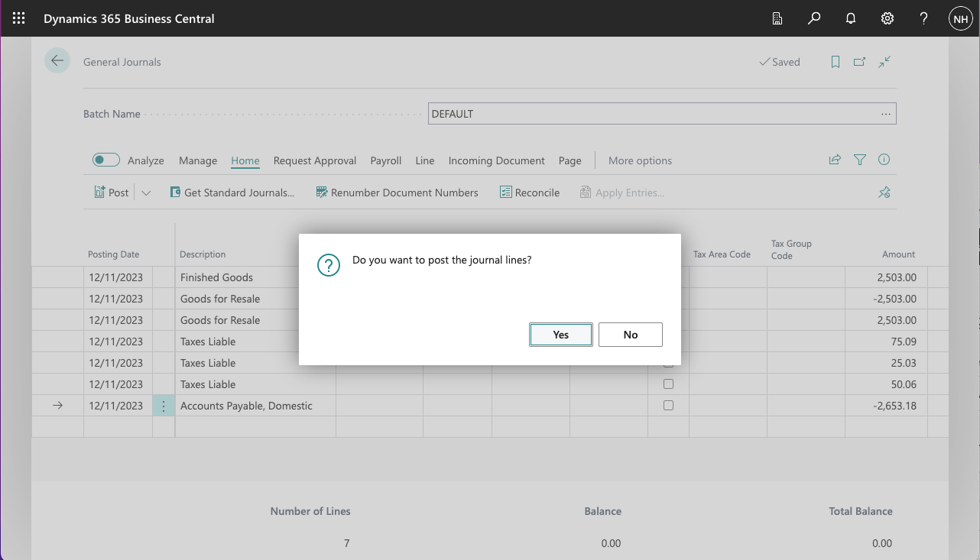Decline posting by clicking No
The height and width of the screenshot is (560, 980).
[x=631, y=335]
